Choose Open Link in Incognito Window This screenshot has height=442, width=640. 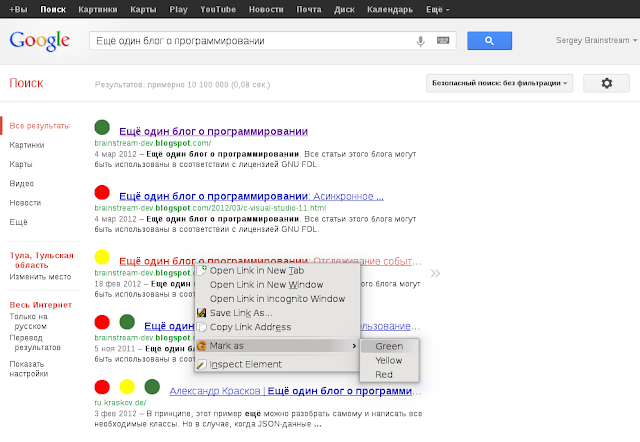coord(277,299)
